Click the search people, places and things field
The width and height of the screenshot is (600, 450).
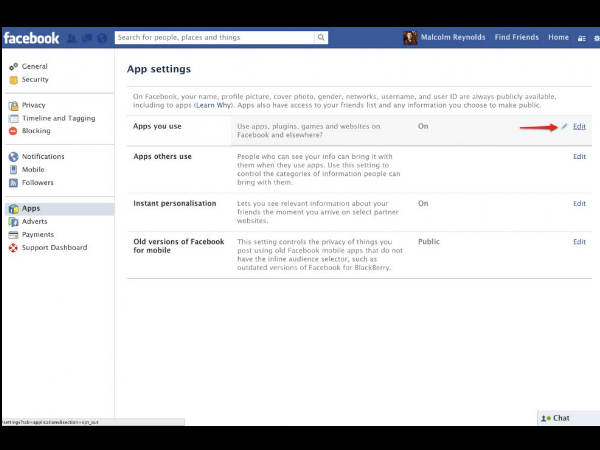click(x=214, y=38)
